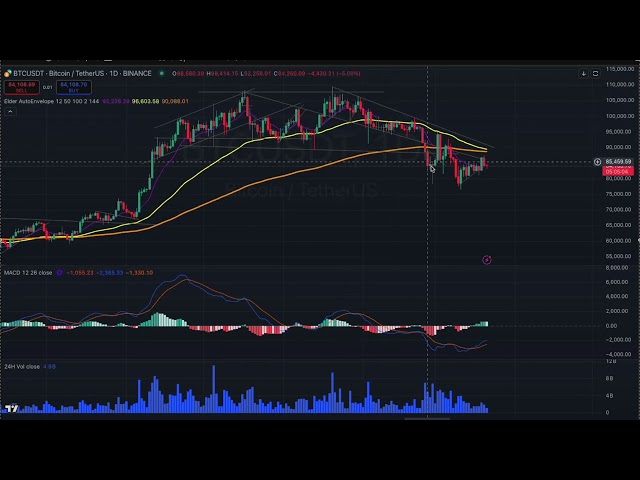Click the yellow 96,603.58 envelope value
640x480 pixels.
coord(145,101)
